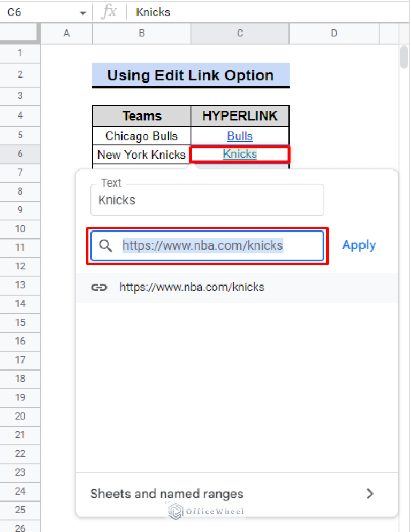The height and width of the screenshot is (532, 411).
Task: Click the fx formula icon
Action: click(x=109, y=12)
